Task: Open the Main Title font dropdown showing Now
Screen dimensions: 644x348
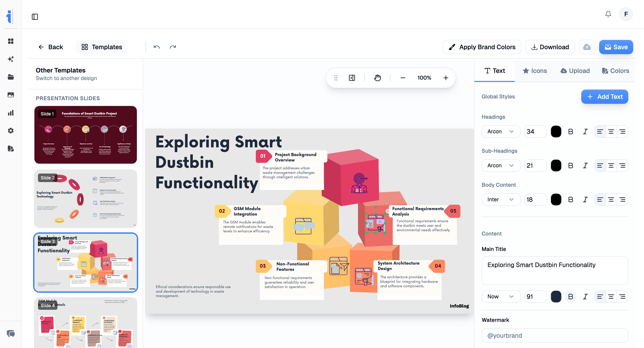Action: click(x=501, y=296)
